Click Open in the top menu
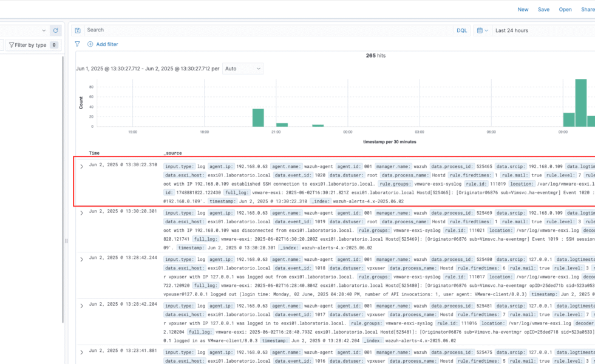The image size is (595, 364). (x=565, y=10)
